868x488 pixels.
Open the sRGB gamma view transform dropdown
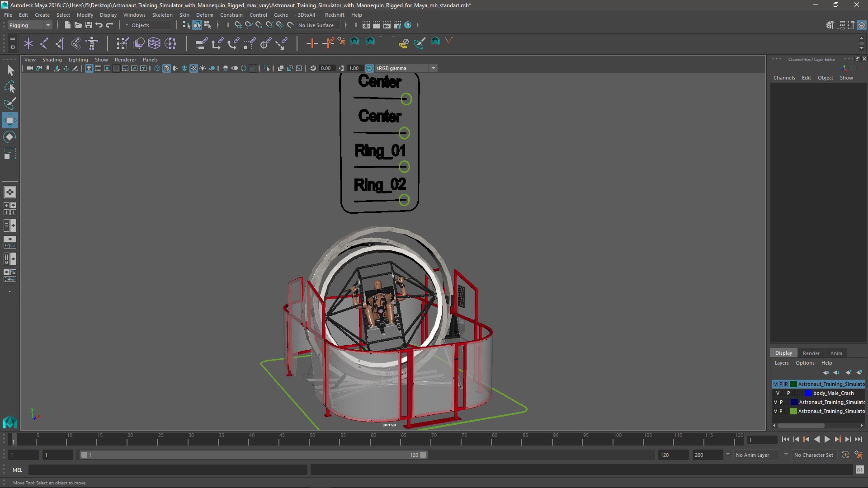click(x=406, y=68)
